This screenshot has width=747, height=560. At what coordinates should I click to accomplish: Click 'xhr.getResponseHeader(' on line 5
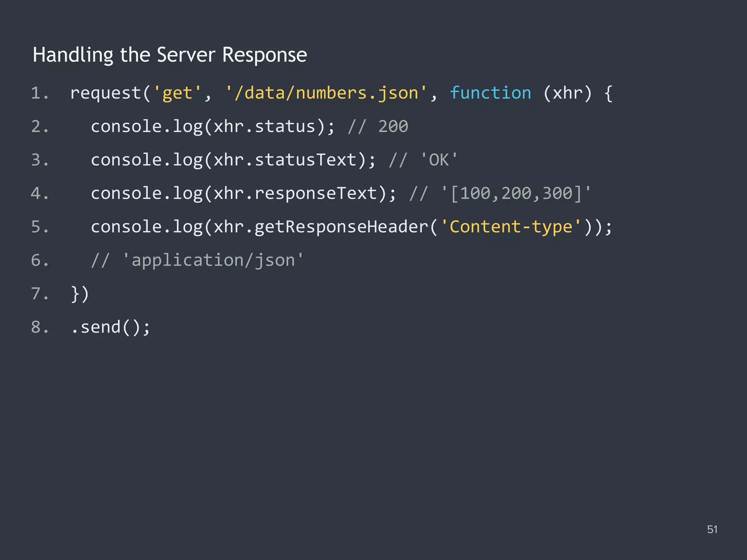click(325, 227)
